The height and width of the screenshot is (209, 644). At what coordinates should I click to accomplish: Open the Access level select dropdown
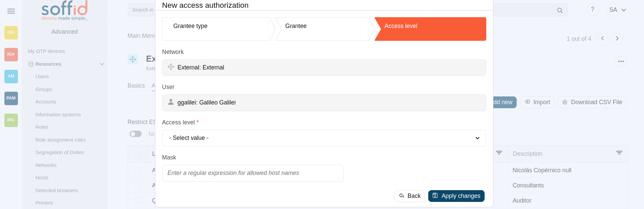pyautogui.click(x=324, y=138)
